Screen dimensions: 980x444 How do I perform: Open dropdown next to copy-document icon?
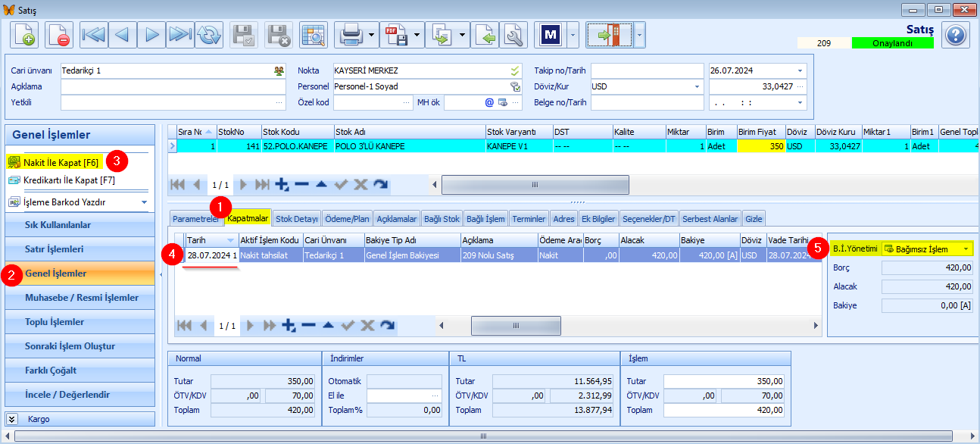pos(463,35)
